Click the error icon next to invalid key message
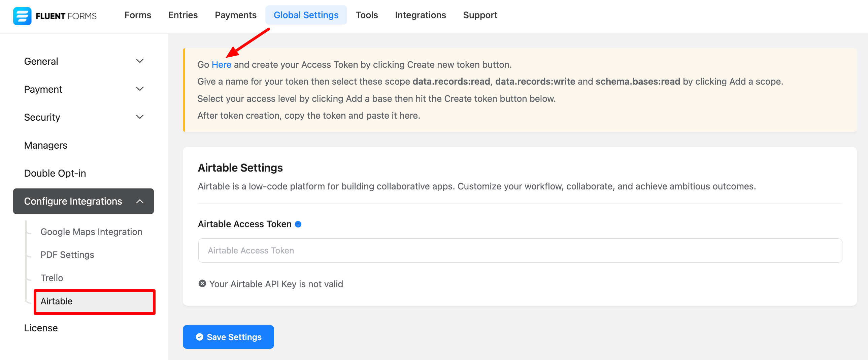This screenshot has width=868, height=360. tap(202, 283)
